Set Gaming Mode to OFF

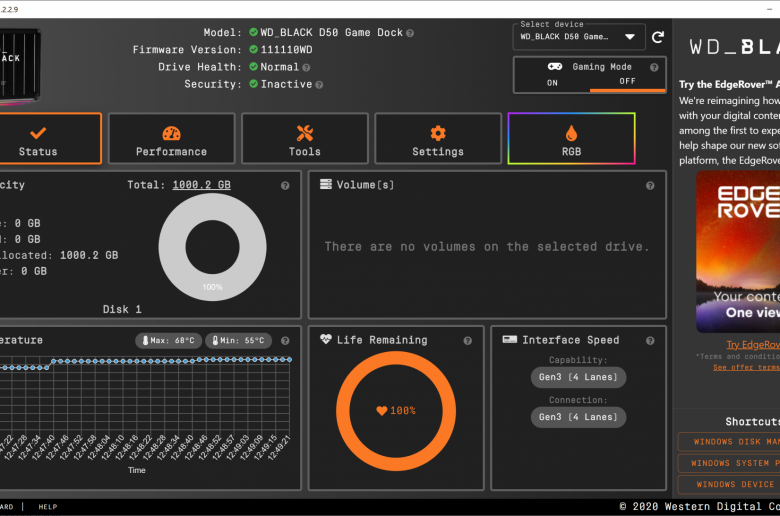click(x=627, y=81)
